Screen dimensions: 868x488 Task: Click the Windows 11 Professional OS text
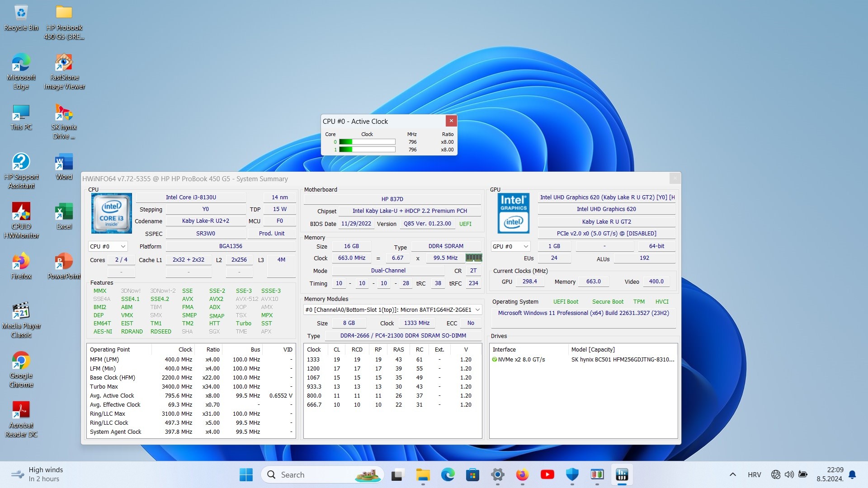[583, 313]
